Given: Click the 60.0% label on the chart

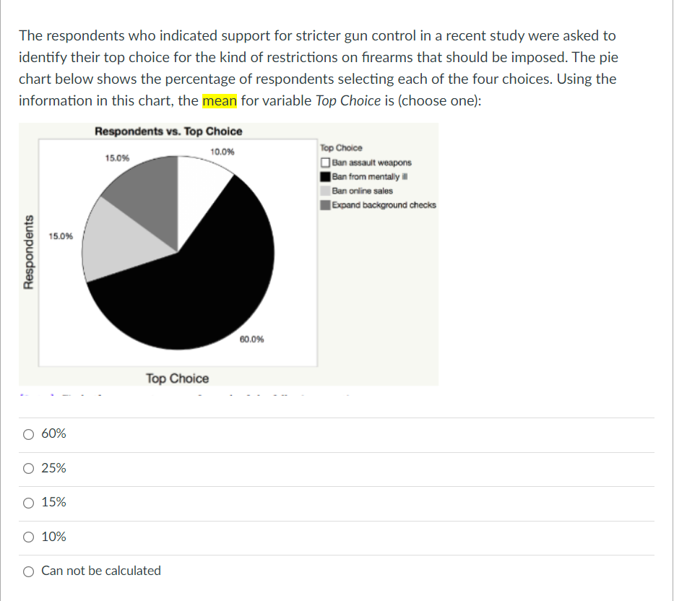Looking at the screenshot, I should click(250, 337).
